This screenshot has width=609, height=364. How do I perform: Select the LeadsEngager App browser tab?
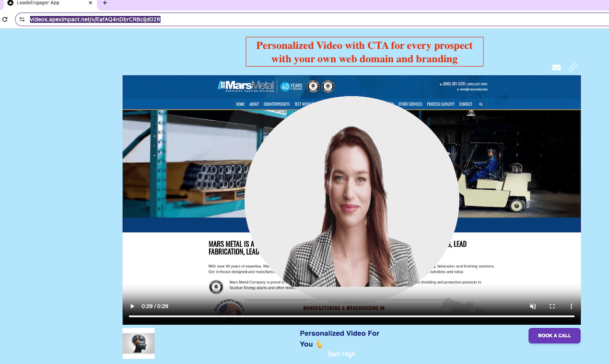click(x=43, y=3)
